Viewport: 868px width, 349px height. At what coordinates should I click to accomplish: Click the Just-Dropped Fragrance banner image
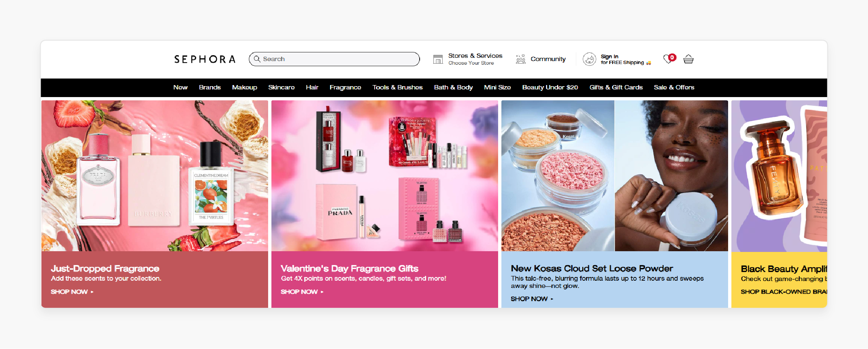155,176
